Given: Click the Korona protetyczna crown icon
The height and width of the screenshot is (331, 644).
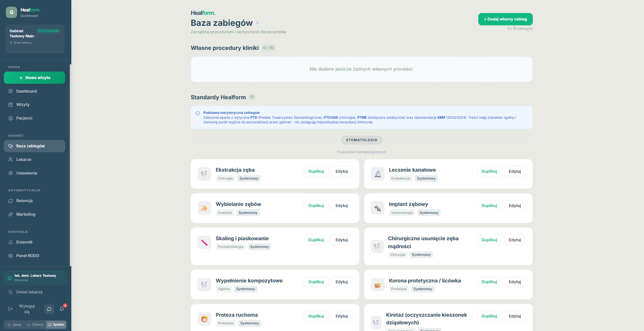Looking at the screenshot, I should click(x=377, y=285).
